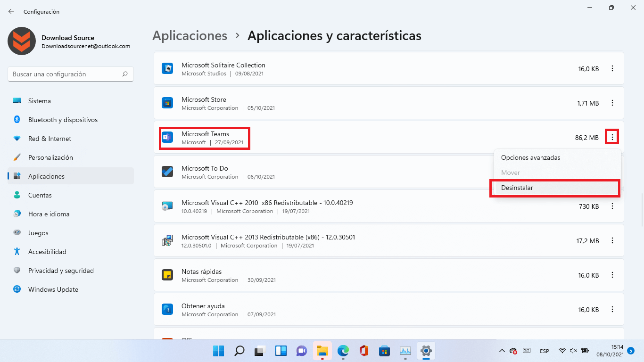Open more options for Obtener ayuda

612,309
